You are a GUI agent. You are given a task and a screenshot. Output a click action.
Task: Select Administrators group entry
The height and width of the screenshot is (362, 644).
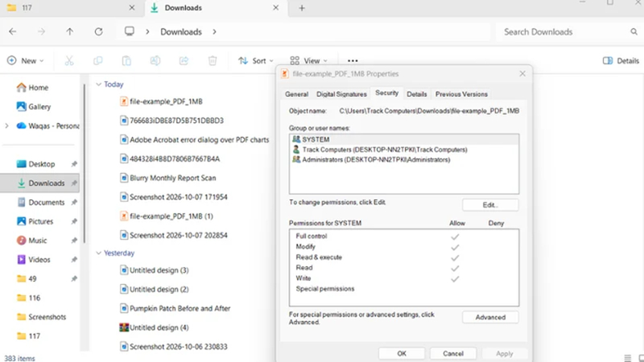404,159
